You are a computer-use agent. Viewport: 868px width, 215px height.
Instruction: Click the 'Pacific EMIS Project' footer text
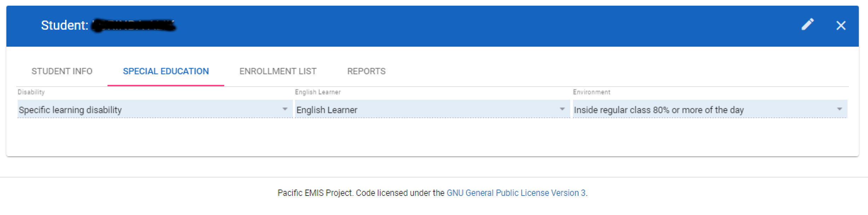click(315, 193)
